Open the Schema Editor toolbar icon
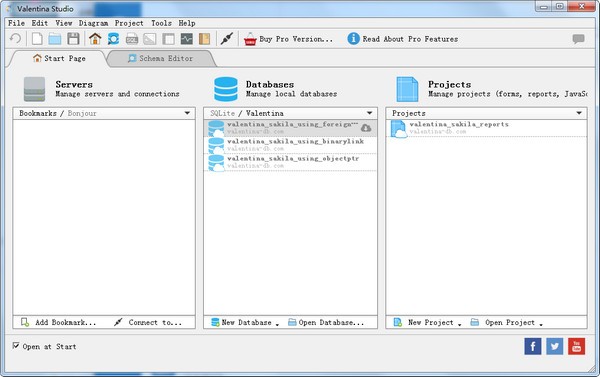 (113, 39)
